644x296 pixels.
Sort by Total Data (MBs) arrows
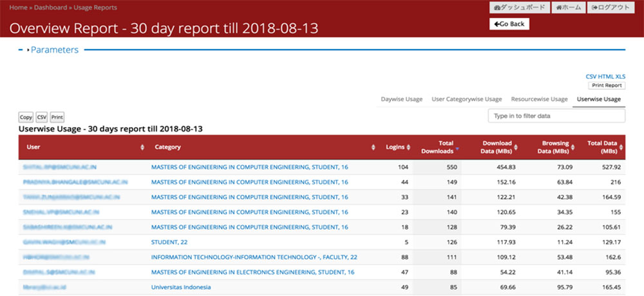(621, 147)
